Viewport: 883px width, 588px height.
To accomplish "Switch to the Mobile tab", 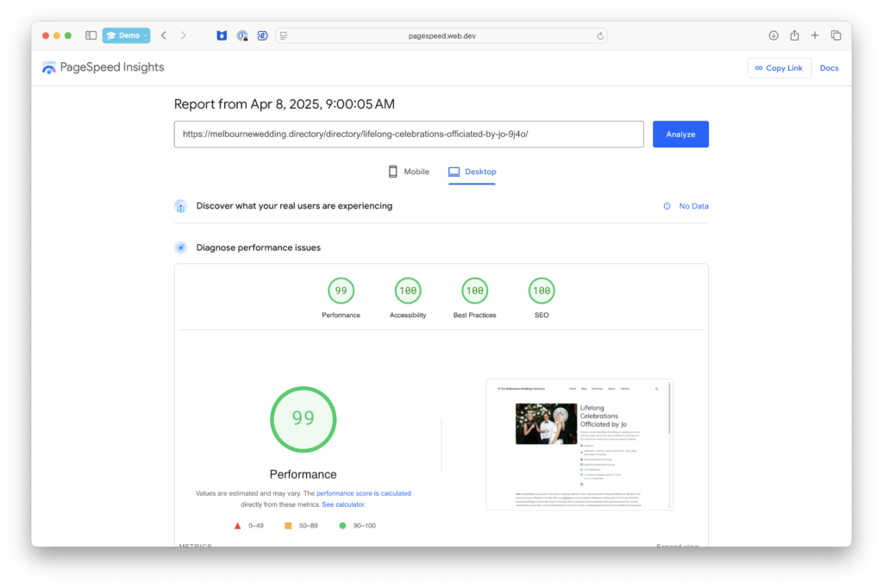I will (x=408, y=172).
